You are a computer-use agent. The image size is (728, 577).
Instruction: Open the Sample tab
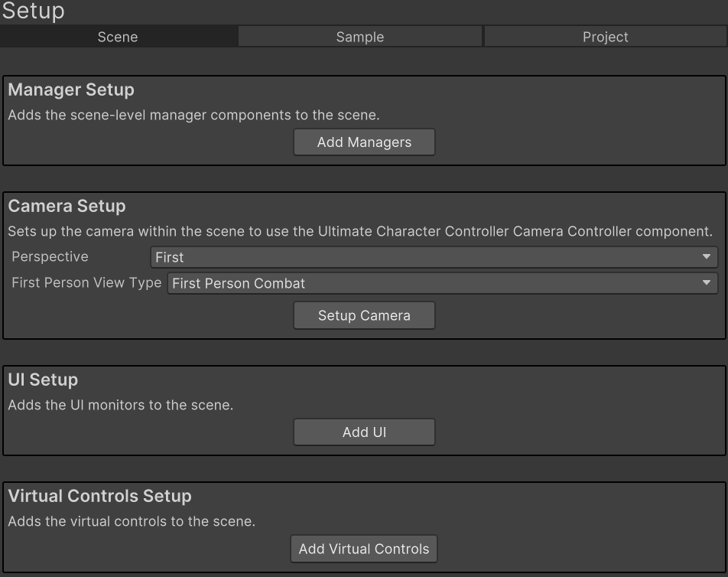[359, 37]
